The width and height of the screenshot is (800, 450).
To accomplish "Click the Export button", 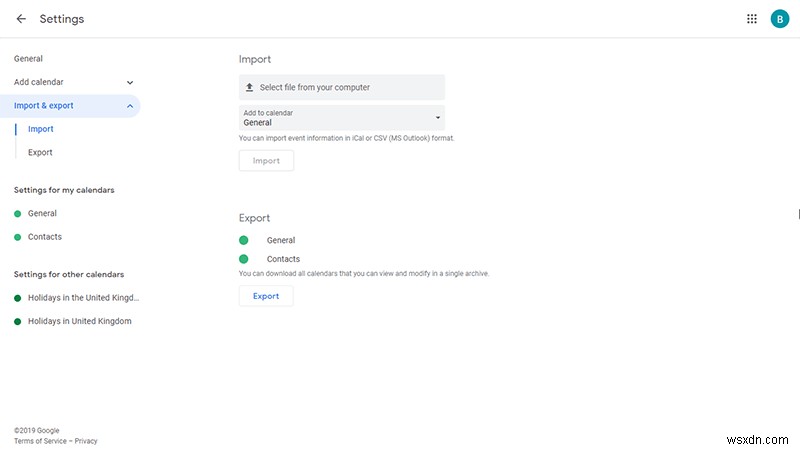I will point(266,296).
